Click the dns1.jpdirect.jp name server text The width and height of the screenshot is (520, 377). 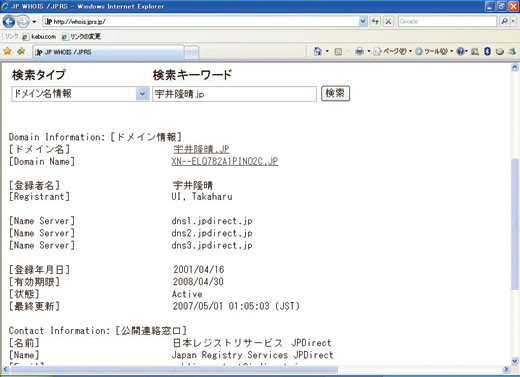coord(212,221)
